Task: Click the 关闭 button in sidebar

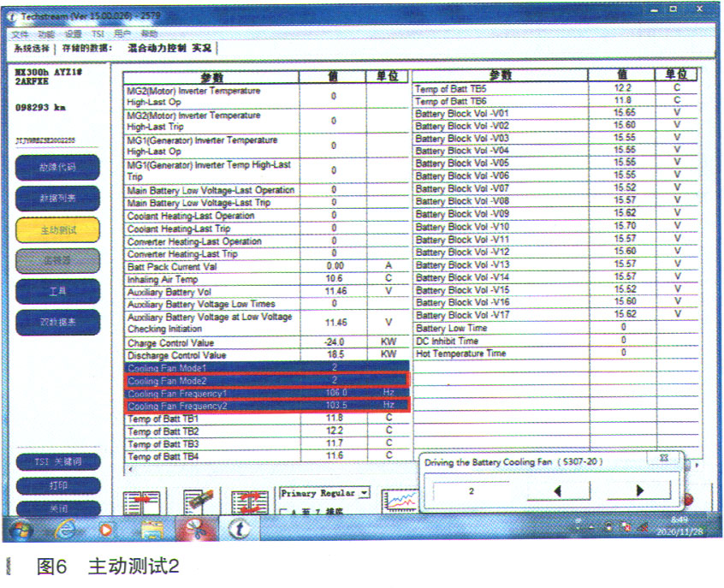Action: pos(58,508)
